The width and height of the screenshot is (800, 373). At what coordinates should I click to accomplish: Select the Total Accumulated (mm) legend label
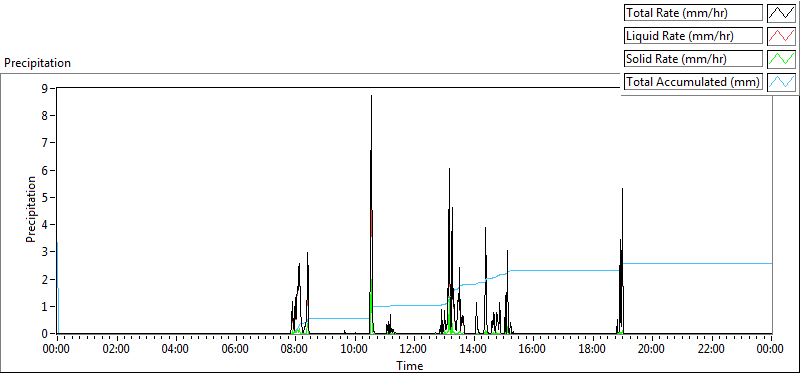point(693,82)
